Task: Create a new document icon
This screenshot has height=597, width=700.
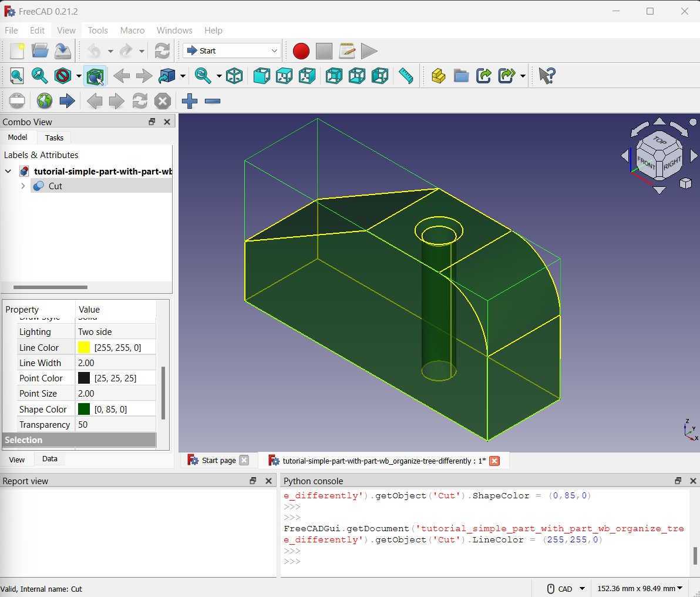Action: pos(17,51)
